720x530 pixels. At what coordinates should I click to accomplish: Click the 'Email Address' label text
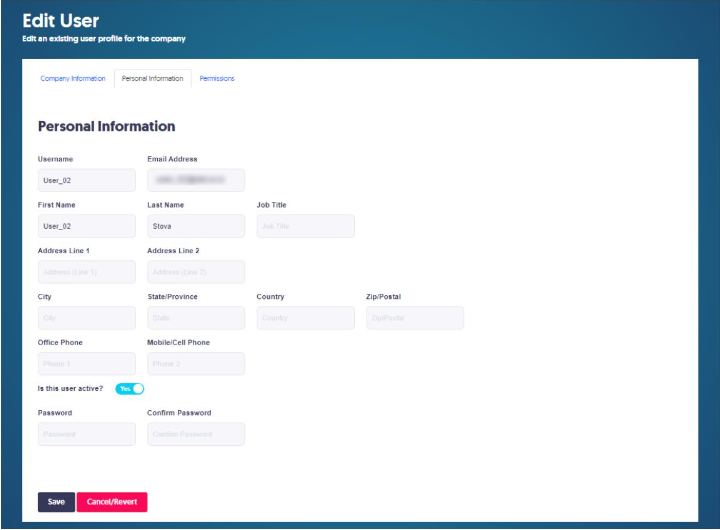coord(172,159)
